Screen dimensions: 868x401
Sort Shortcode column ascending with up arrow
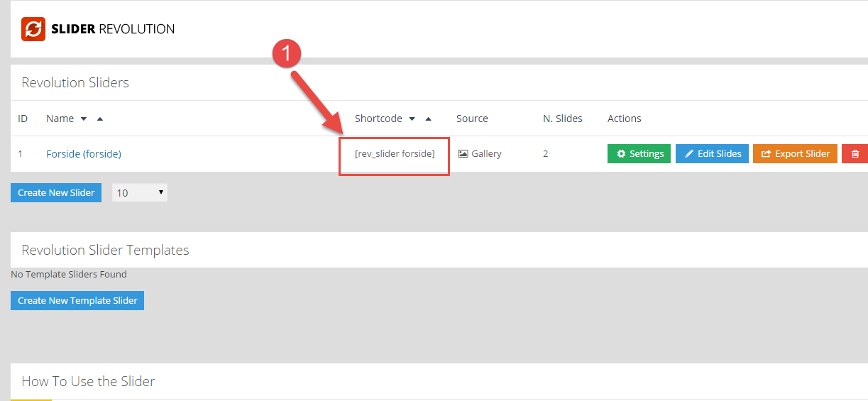pos(428,119)
